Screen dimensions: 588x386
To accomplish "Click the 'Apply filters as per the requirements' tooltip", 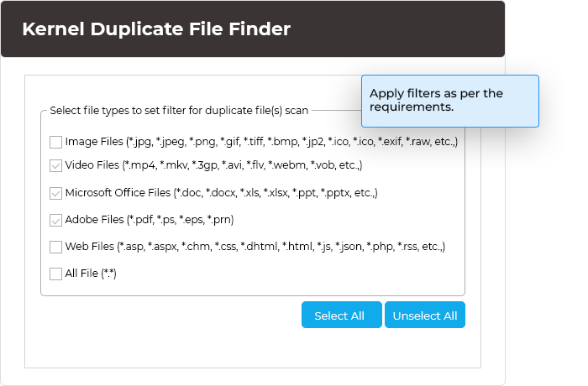I will (450, 102).
